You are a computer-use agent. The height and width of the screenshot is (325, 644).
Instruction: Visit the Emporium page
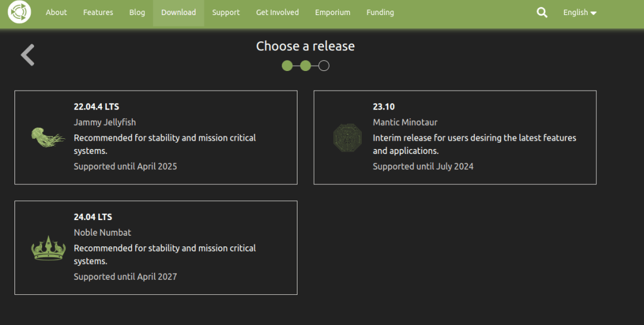(333, 13)
